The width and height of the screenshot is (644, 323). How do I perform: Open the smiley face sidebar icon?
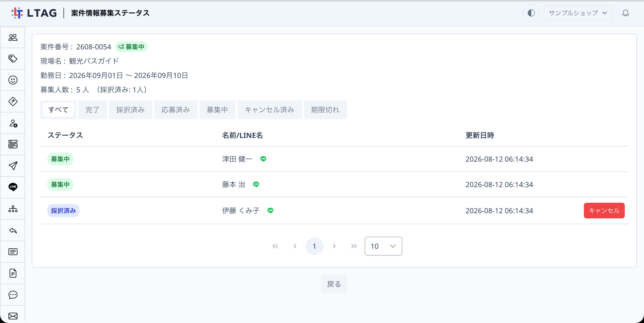(x=13, y=80)
